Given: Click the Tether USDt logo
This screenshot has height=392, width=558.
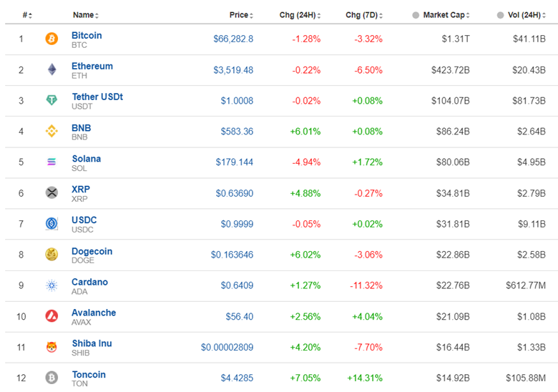Looking at the screenshot, I should click(52, 100).
